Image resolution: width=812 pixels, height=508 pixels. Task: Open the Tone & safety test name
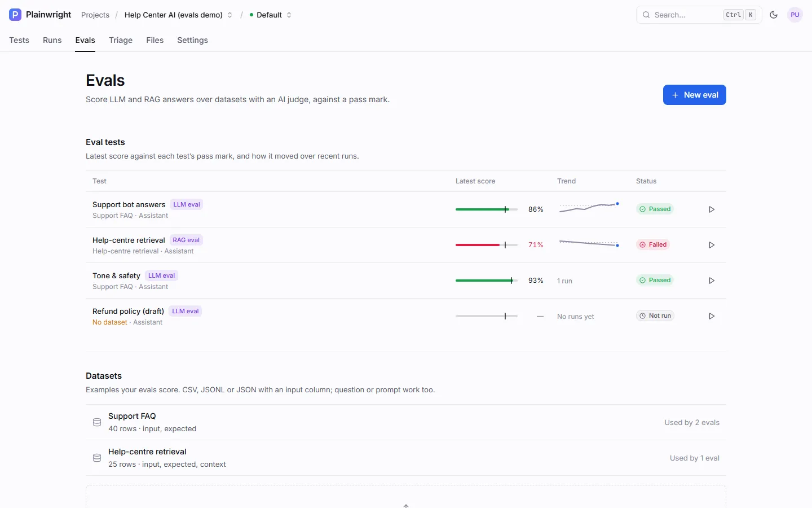click(x=116, y=275)
